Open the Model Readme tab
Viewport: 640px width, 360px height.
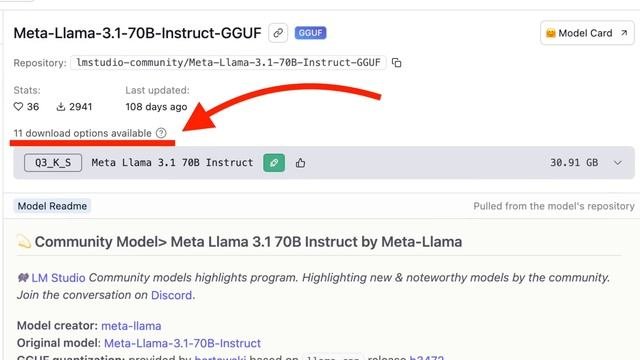tap(52, 206)
